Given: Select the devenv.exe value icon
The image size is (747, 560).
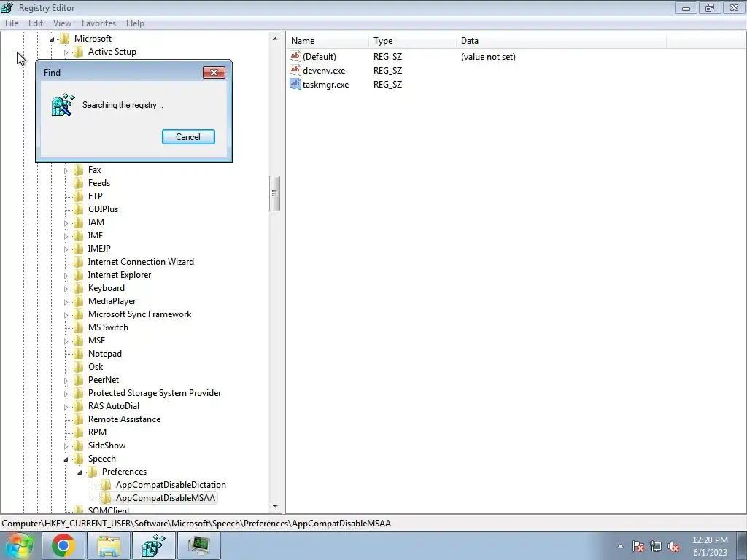Looking at the screenshot, I should pos(295,70).
